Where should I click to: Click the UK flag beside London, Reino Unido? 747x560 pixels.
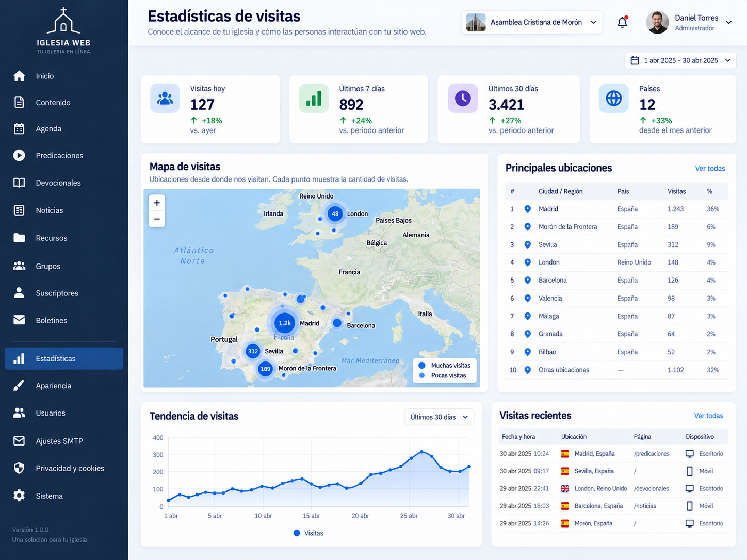point(565,488)
